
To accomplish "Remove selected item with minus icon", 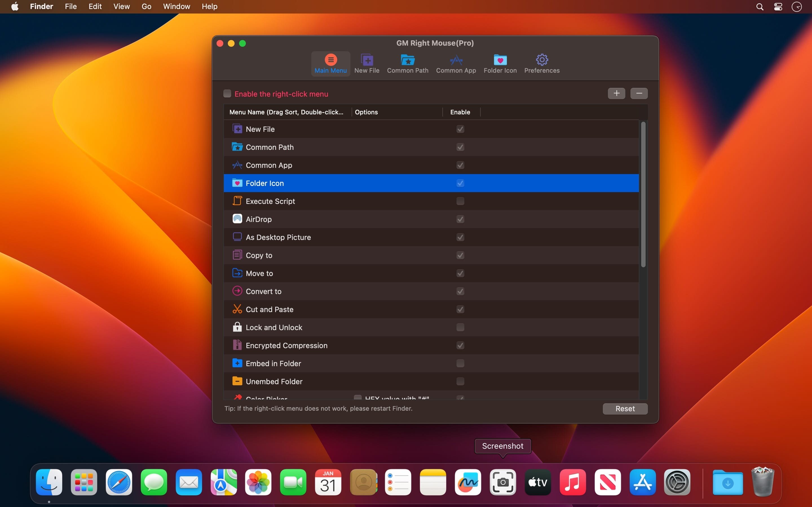I will coord(639,94).
